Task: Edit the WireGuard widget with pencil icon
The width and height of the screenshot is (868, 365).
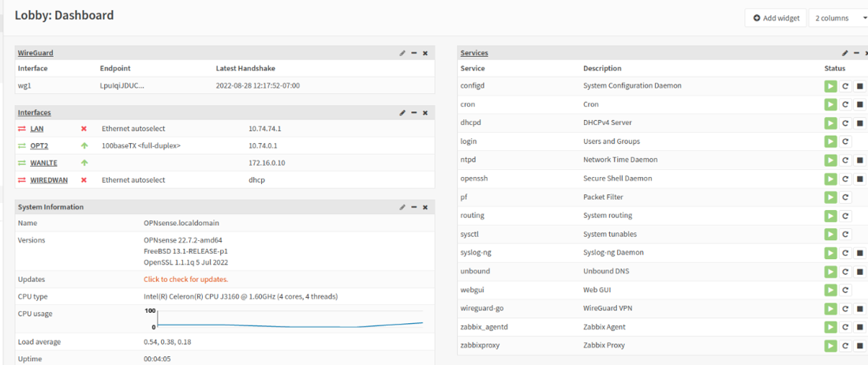Action: [x=402, y=53]
